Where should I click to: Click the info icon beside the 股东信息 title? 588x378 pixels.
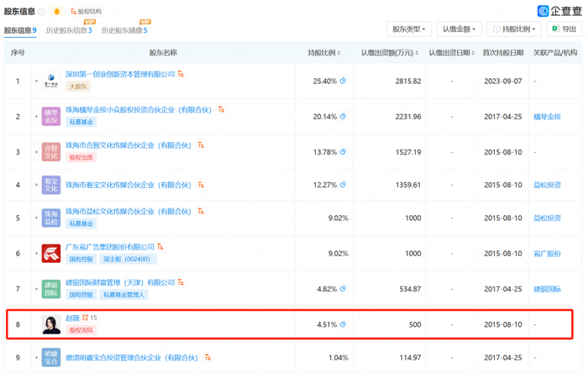click(x=42, y=12)
